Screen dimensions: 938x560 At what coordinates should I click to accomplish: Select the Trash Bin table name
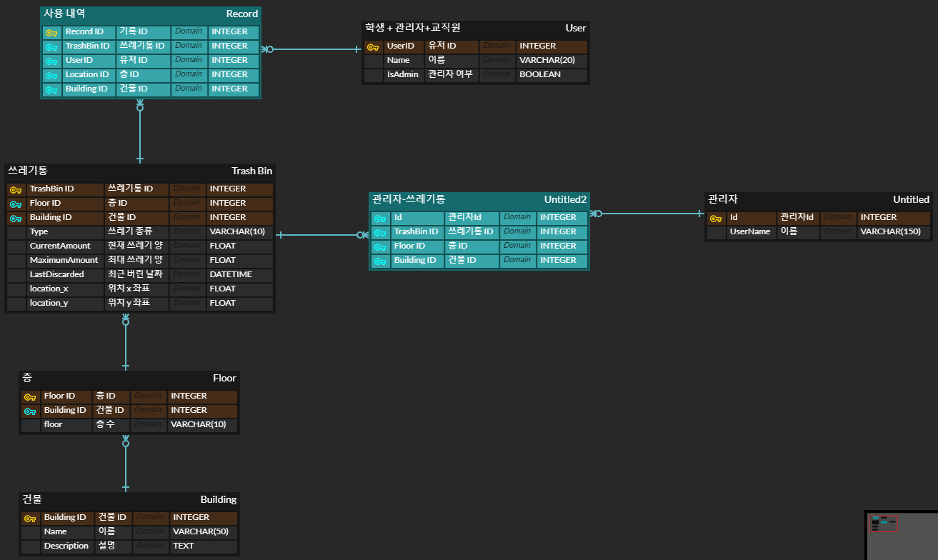point(252,171)
